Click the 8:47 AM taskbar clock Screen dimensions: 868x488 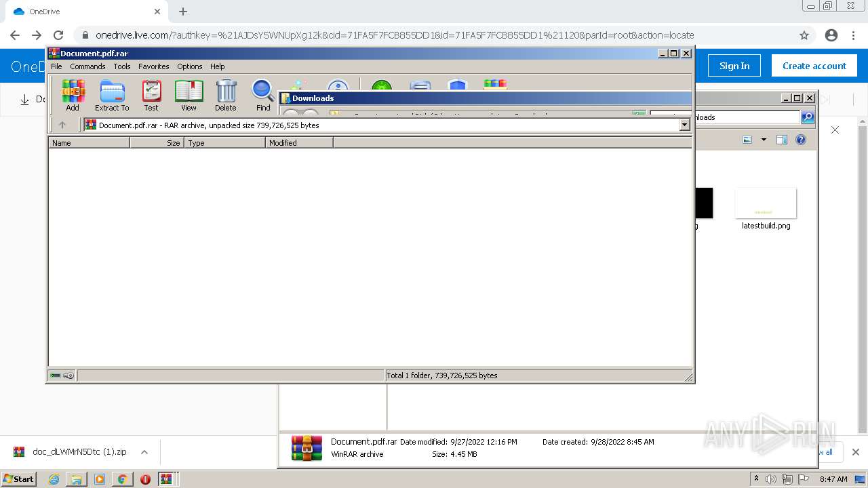coord(833,479)
